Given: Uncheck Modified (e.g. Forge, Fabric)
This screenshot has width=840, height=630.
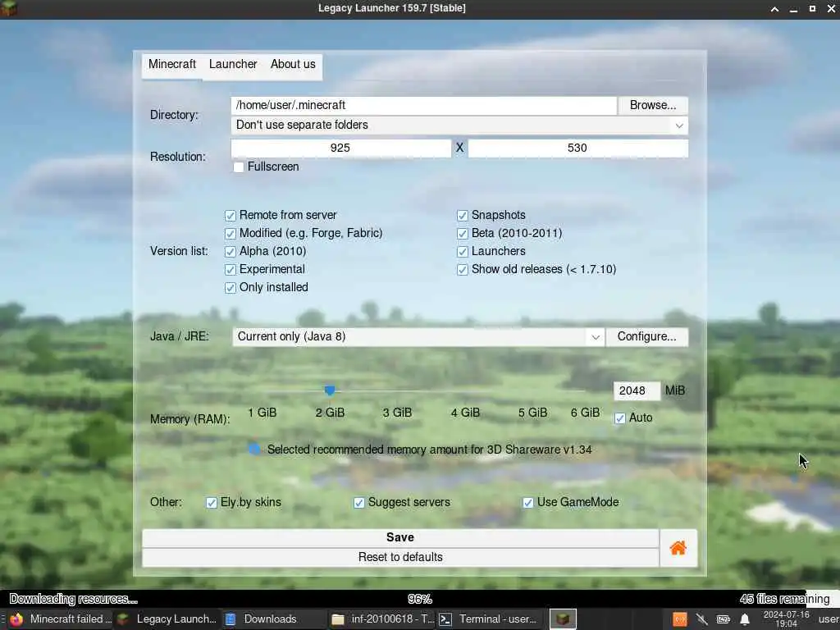Looking at the screenshot, I should [231, 234].
